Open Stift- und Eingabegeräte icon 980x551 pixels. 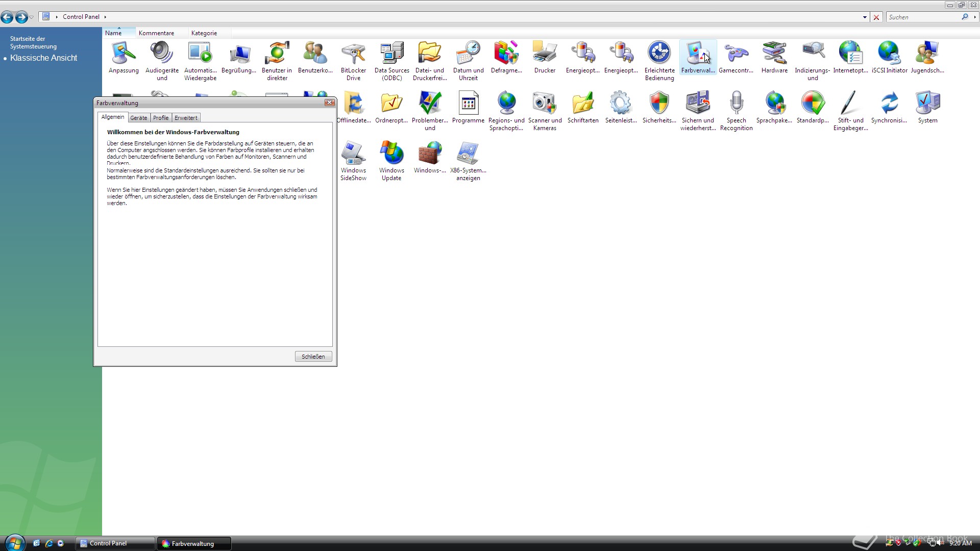(851, 111)
